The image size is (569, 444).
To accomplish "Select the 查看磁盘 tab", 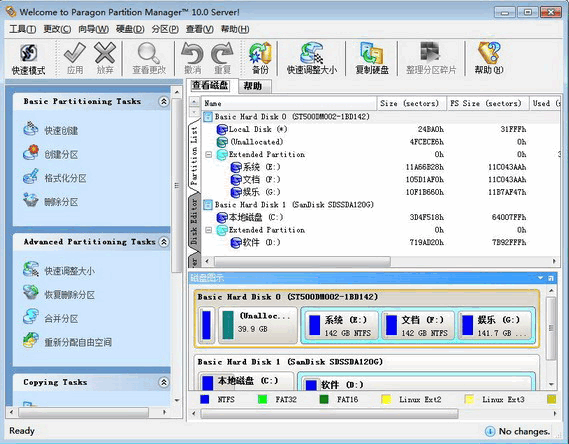I will pyautogui.click(x=210, y=85).
